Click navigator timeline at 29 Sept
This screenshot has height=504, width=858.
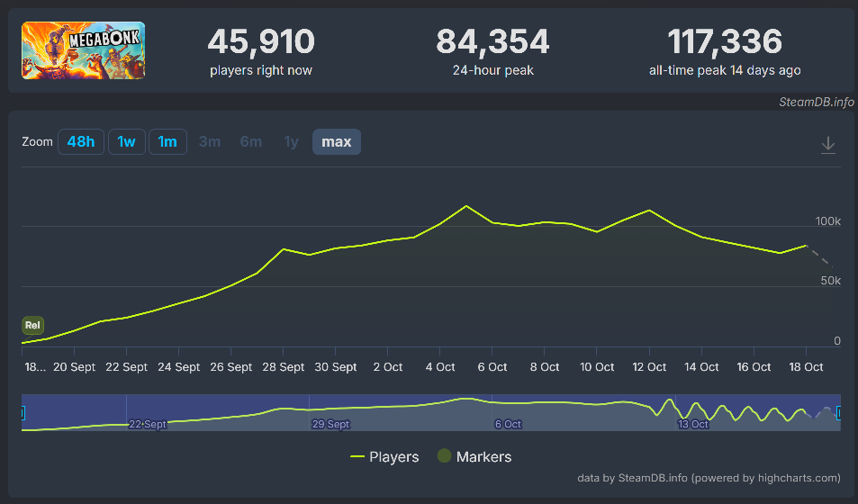pos(330,424)
